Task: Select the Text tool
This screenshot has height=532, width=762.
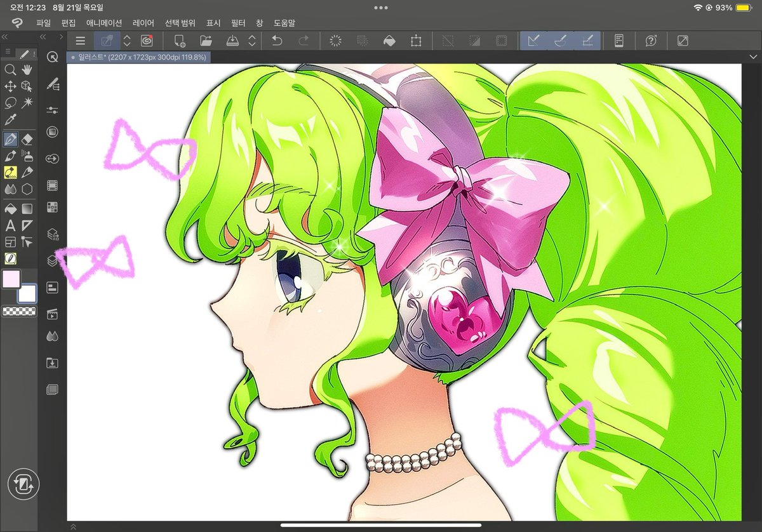Action: (x=10, y=225)
